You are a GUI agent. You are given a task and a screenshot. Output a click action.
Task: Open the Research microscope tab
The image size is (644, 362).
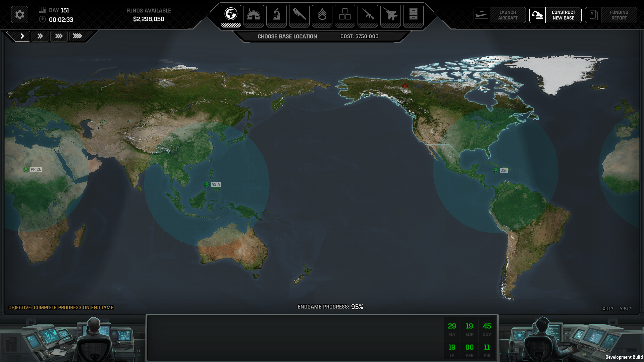coord(276,16)
